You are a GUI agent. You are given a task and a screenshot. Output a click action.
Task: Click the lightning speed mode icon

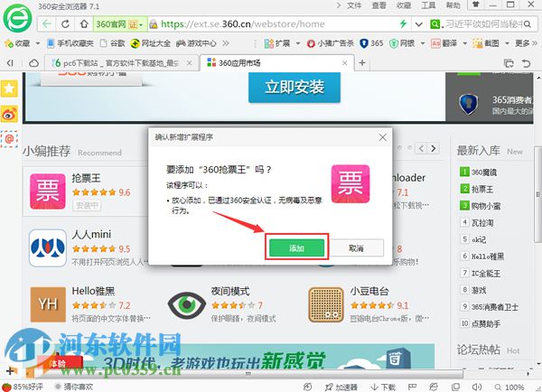(x=403, y=23)
